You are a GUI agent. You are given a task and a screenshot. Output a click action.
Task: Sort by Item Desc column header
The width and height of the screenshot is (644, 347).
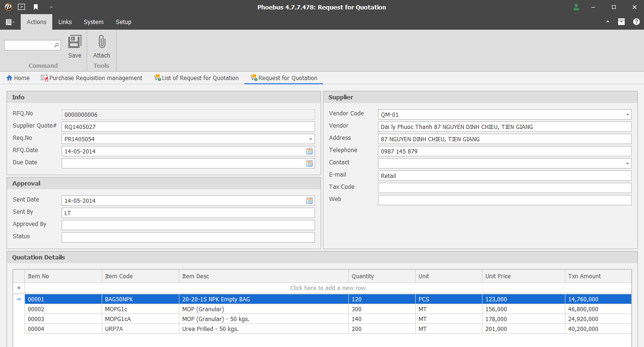tap(264, 276)
